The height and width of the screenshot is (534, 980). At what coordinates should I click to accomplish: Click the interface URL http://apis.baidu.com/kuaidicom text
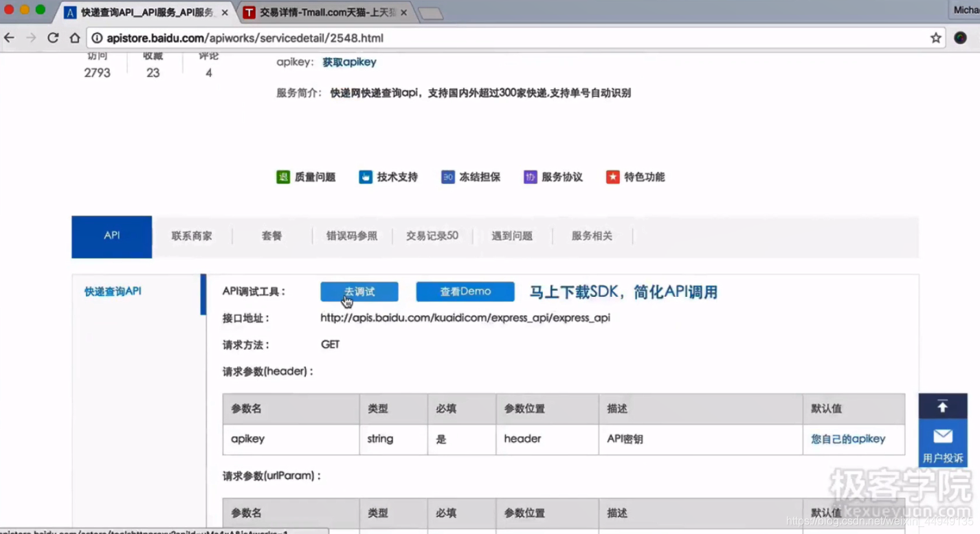point(465,318)
